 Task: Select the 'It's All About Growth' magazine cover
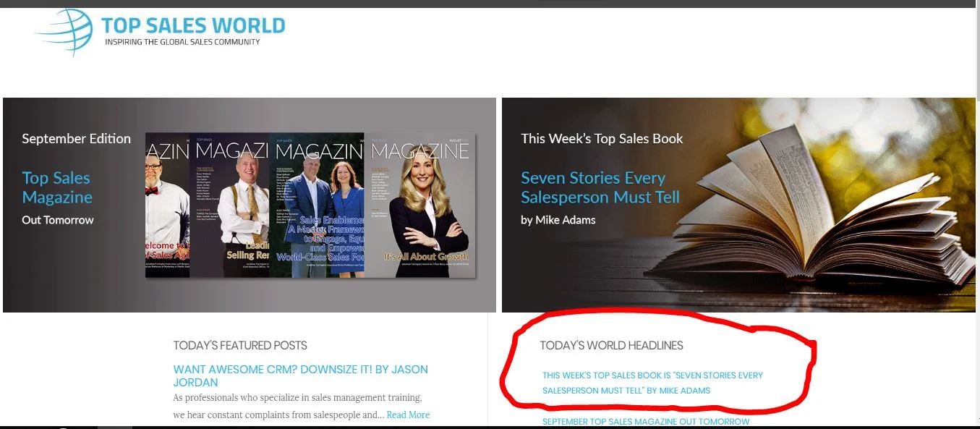tap(420, 206)
